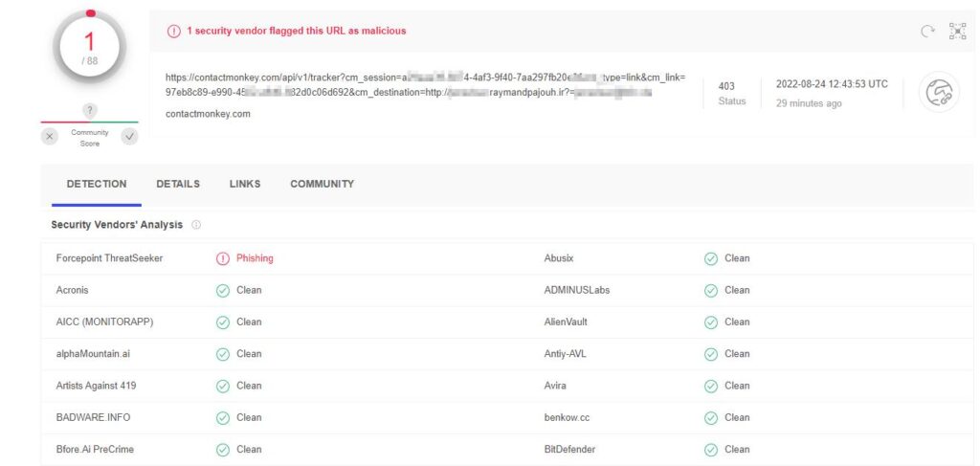The width and height of the screenshot is (980, 466).
Task: Open the COMMUNITY tab
Action: [x=322, y=185]
